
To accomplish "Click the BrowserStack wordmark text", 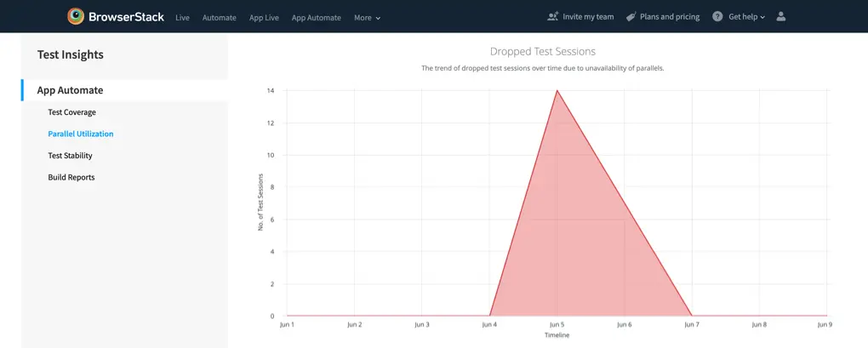I will coord(126,16).
